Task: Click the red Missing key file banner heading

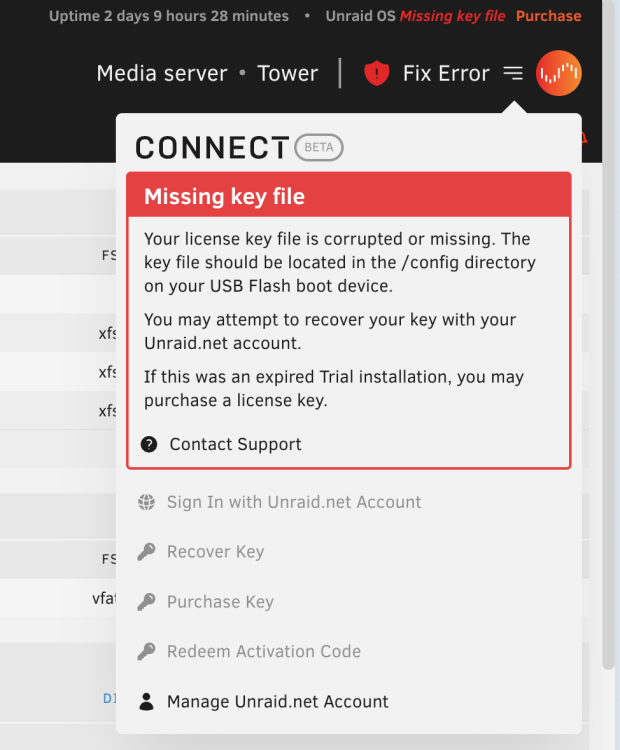Action: pos(224,197)
